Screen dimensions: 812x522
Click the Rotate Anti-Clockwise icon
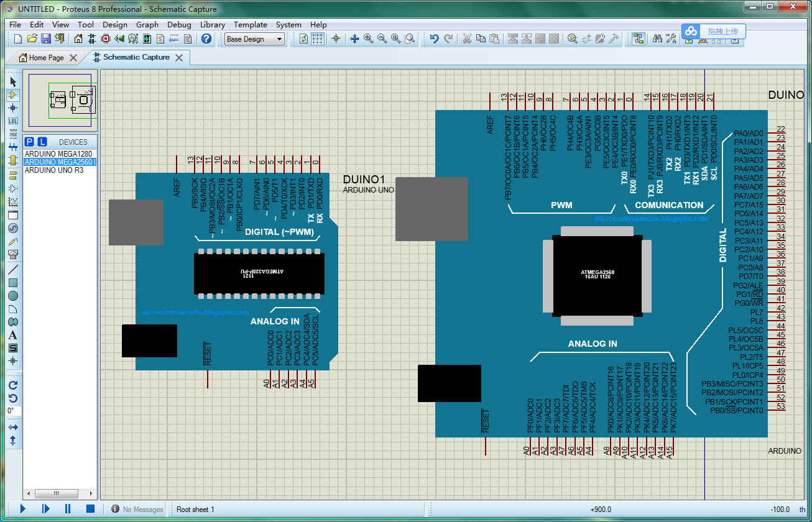pyautogui.click(x=13, y=398)
